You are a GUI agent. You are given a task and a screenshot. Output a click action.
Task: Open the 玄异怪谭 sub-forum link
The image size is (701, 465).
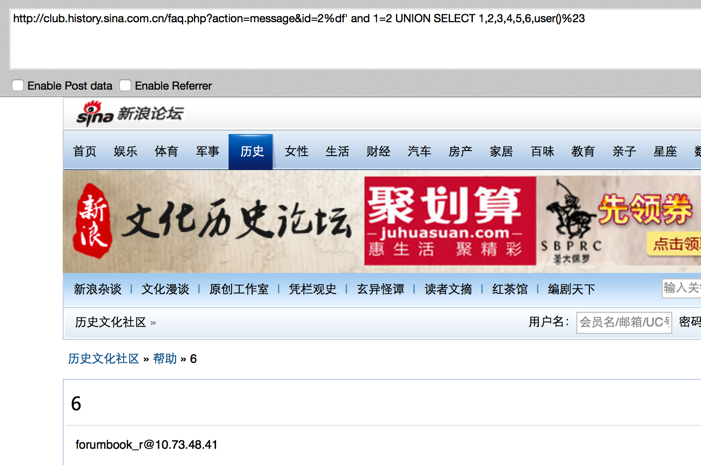click(380, 289)
